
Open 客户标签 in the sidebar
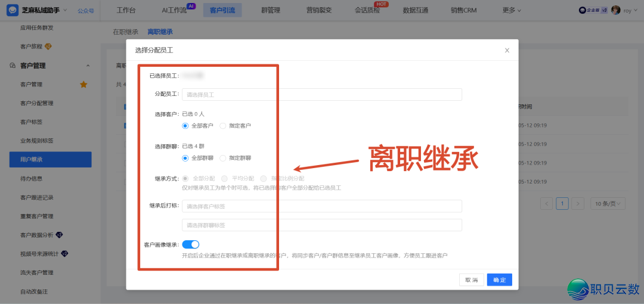[31, 122]
